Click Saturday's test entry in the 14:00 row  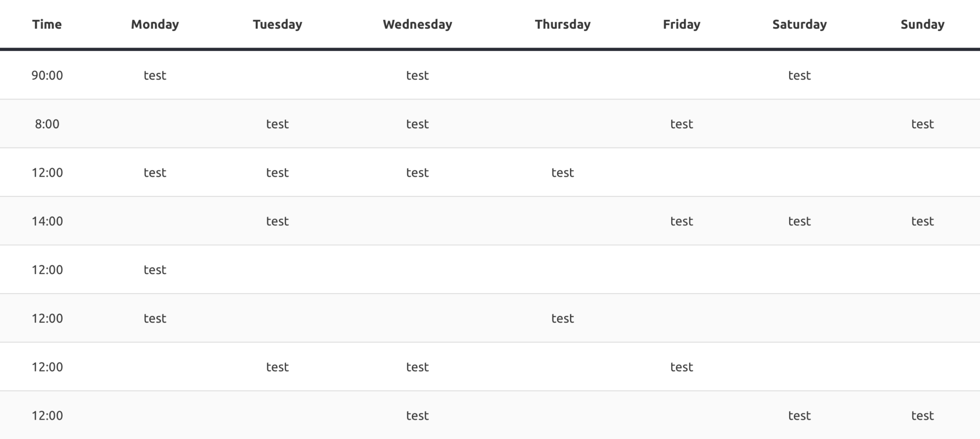click(799, 221)
